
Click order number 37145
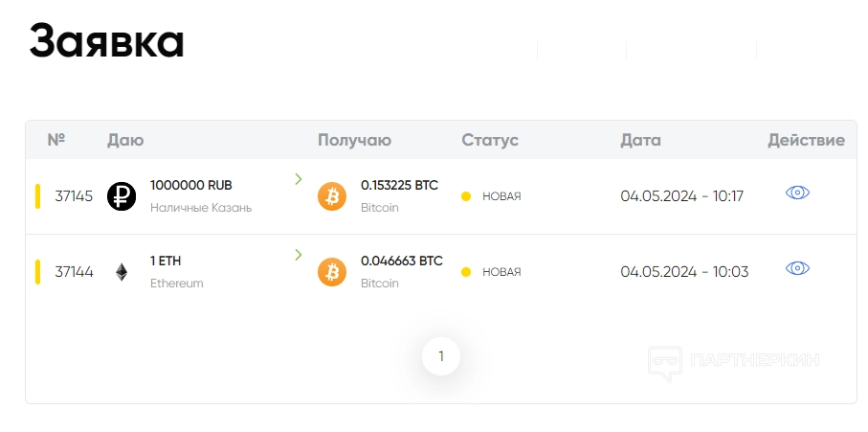point(74,196)
